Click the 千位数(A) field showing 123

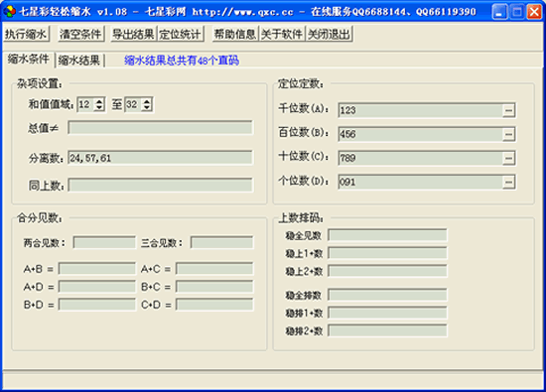tap(420, 111)
